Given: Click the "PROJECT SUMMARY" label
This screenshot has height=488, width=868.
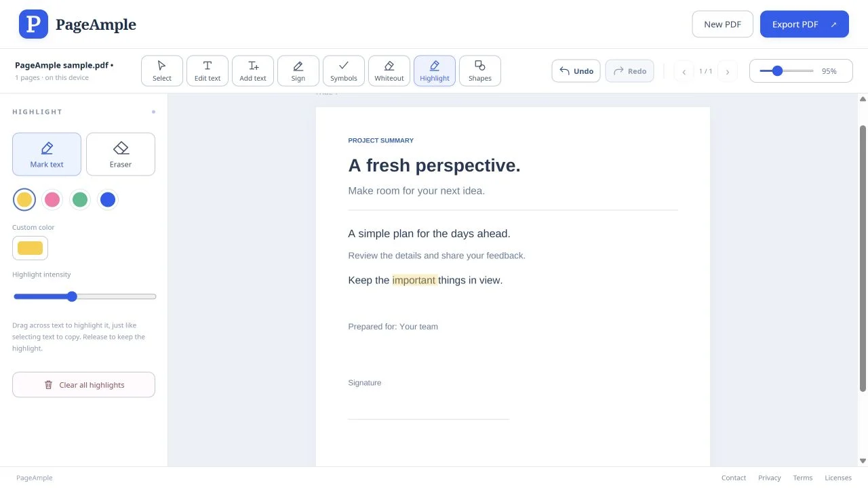Looking at the screenshot, I should coord(380,140).
